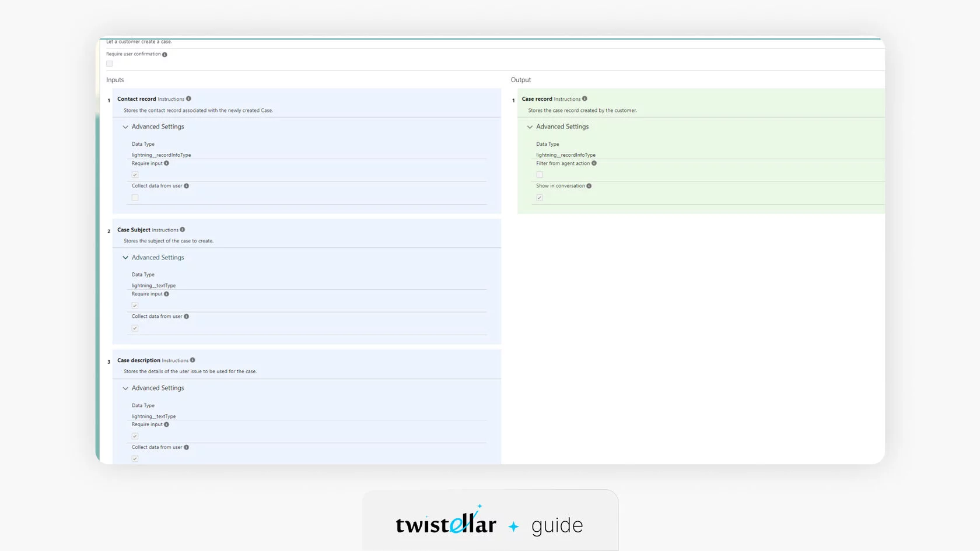Click Collect data info icon under Case Subject
Image resolution: width=980 pixels, height=551 pixels.
pos(187,317)
